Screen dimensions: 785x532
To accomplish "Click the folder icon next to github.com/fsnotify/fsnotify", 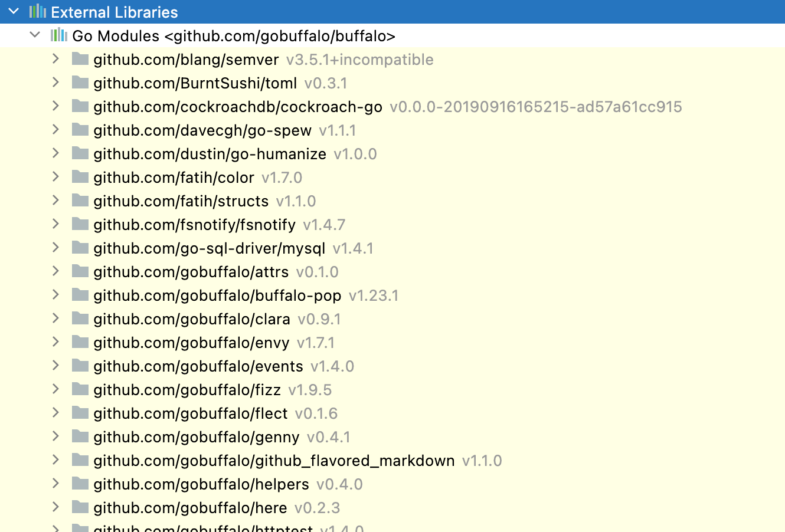I will tap(79, 224).
